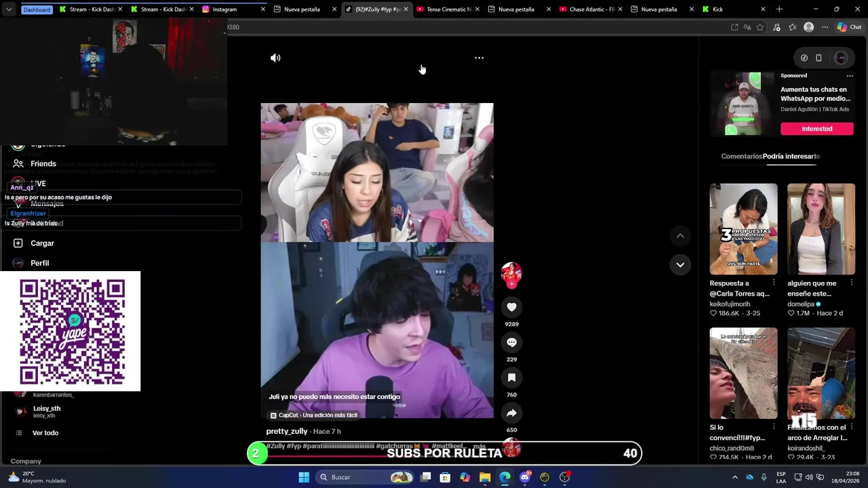868x488 pixels.
Task: Open the chico_rand0m8 suggested video thumbnail
Action: (x=743, y=373)
